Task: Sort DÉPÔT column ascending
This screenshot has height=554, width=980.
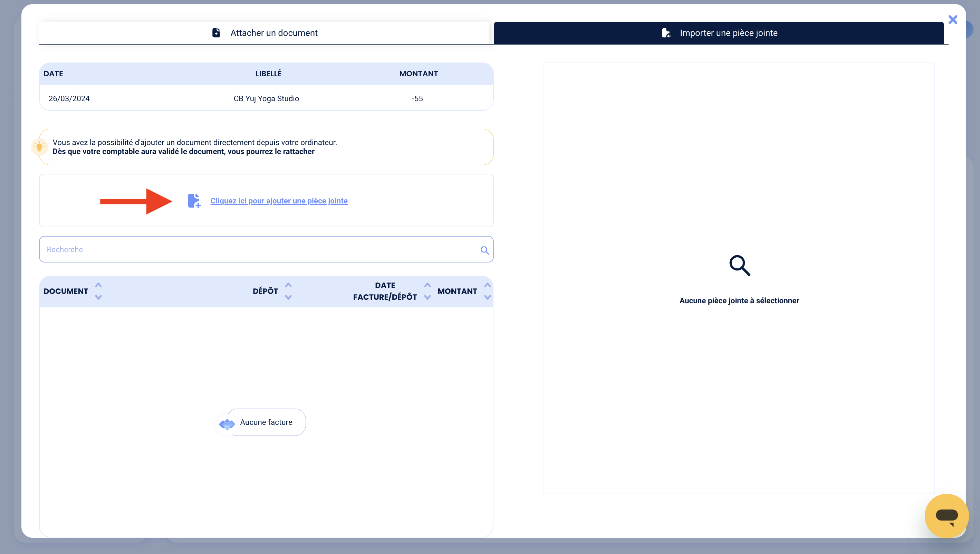Action: coord(288,285)
